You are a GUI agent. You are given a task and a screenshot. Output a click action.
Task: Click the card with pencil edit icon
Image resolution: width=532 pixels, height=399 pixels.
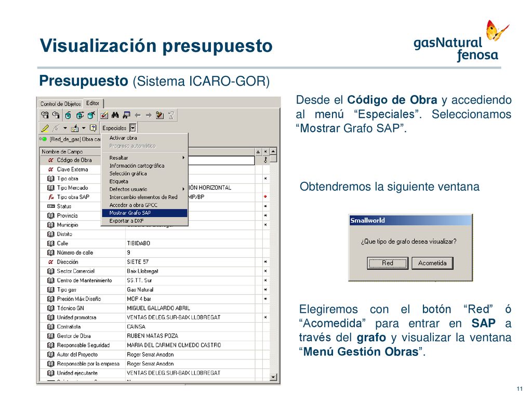click(104, 115)
